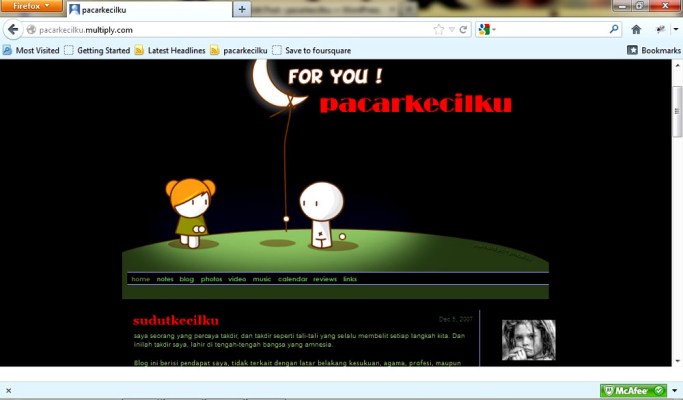Reload the page using refresh icon

tap(463, 30)
